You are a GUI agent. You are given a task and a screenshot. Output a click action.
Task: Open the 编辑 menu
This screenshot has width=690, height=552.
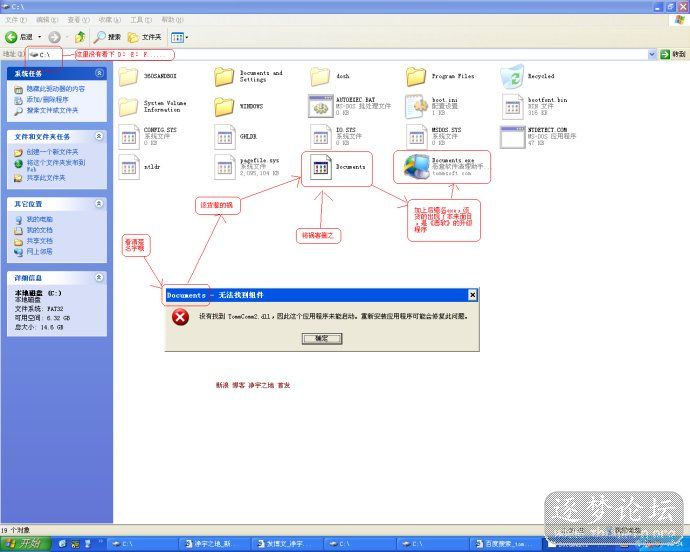[x=47, y=20]
